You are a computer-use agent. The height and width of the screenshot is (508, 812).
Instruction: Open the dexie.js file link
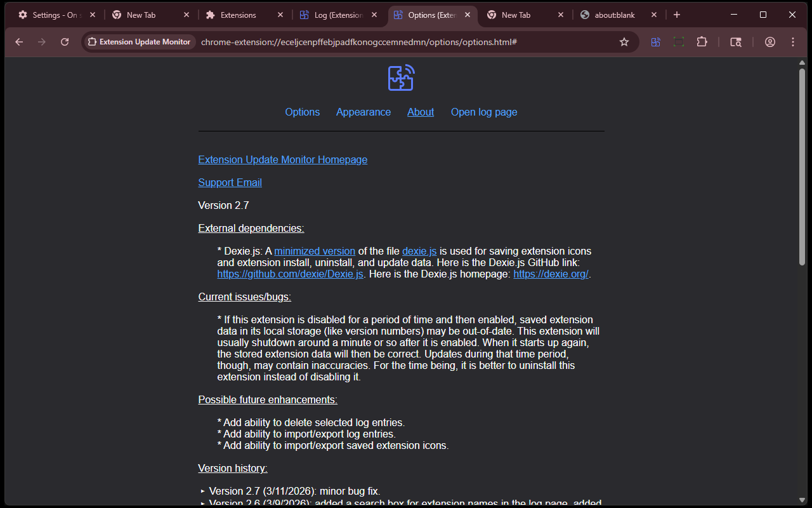(419, 251)
